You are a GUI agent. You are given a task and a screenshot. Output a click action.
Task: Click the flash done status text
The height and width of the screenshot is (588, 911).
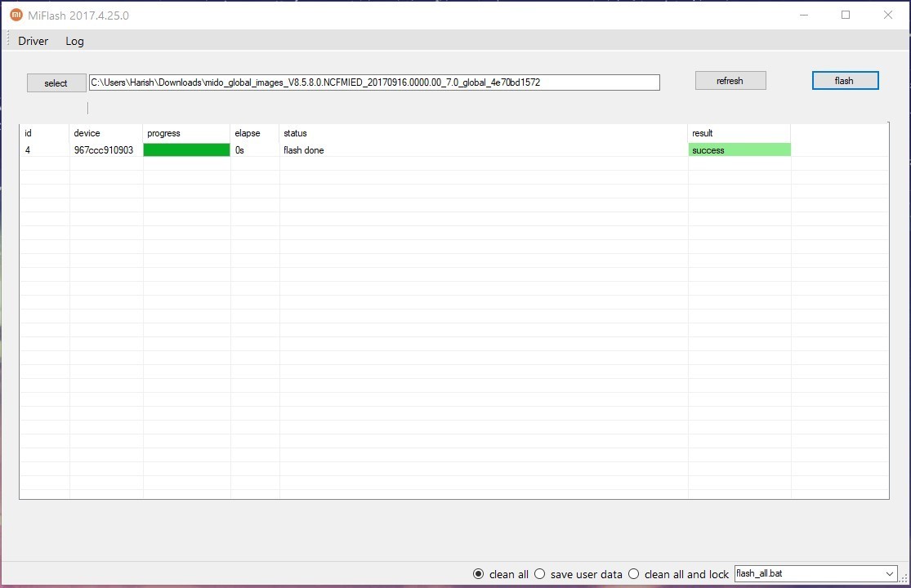tap(303, 150)
